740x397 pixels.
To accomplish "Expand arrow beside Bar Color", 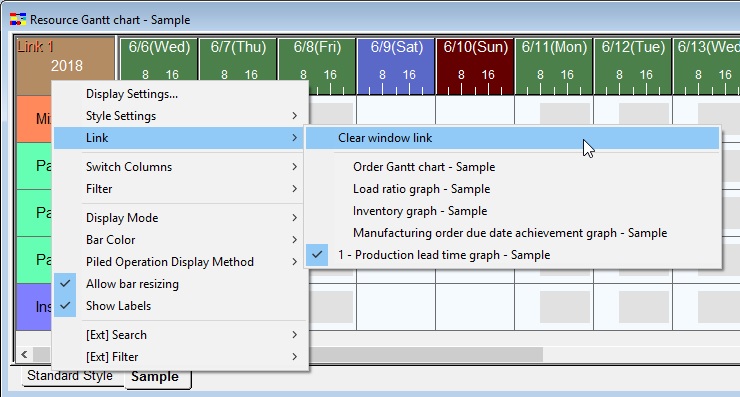I will pos(294,240).
